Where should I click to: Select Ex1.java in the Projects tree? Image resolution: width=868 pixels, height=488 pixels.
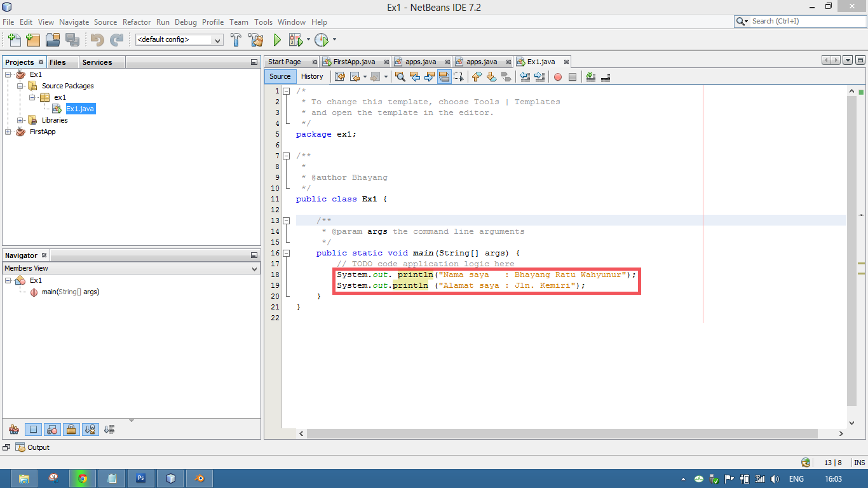coord(79,109)
